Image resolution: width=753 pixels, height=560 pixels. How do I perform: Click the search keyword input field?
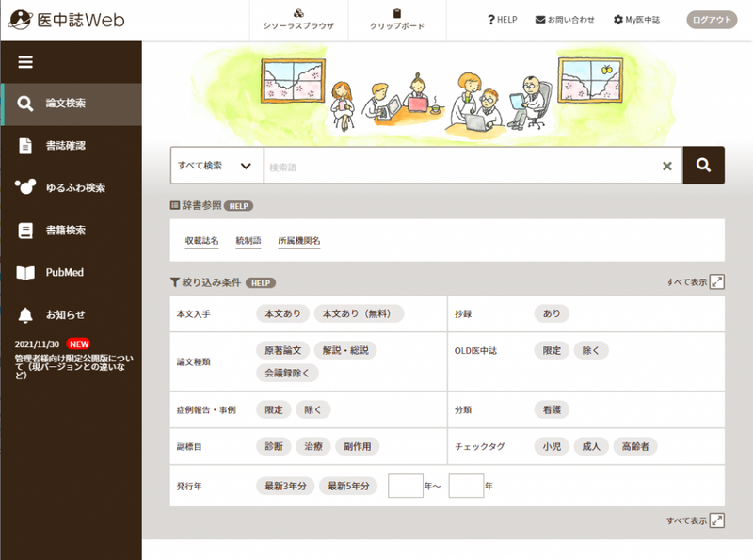pos(461,167)
